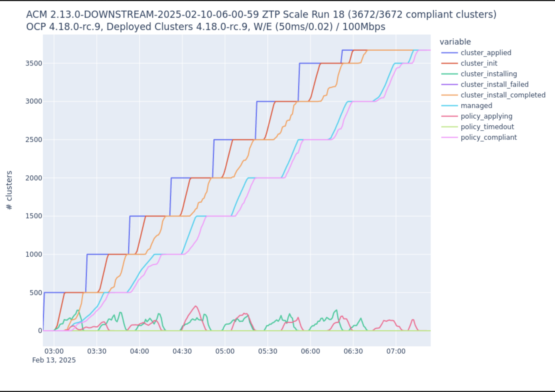Click cluster_install_failed legend label
This screenshot has height=392, width=555.
[x=494, y=84]
